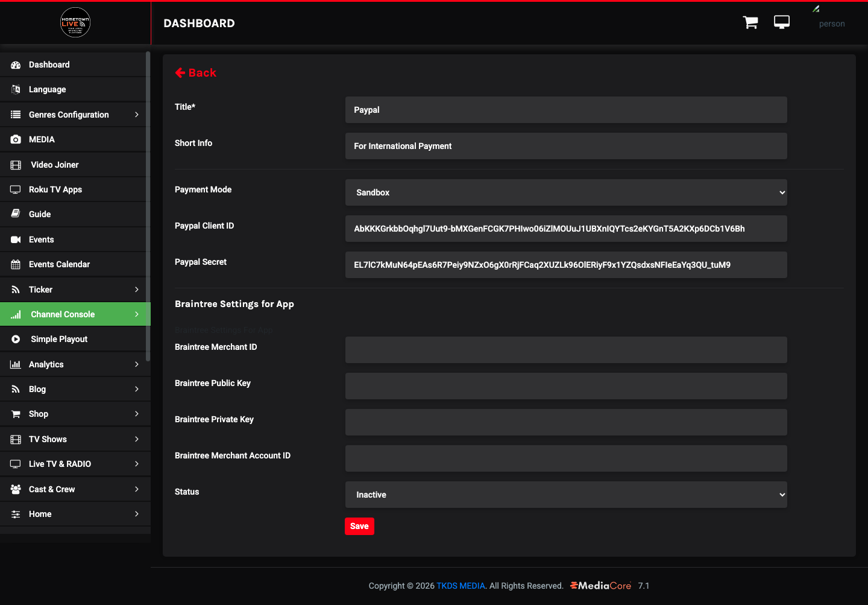Click the Dashboard gauge icon in sidebar
This screenshot has height=605, width=868.
[x=16, y=65]
